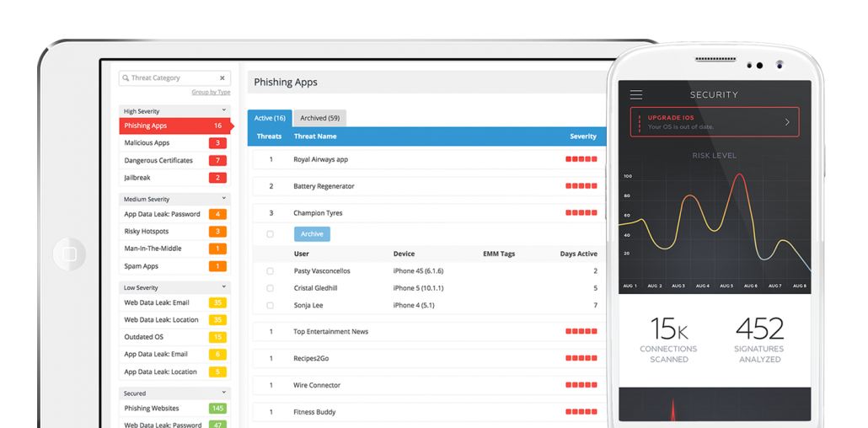Check the select-all box beside Archive button
This screenshot has height=428, width=868.
271,234
